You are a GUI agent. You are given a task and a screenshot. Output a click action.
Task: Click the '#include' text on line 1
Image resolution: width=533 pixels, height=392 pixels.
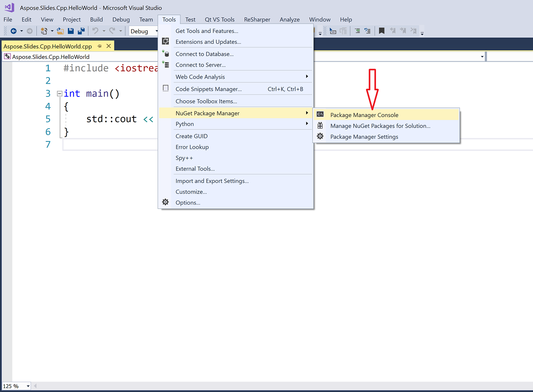(x=86, y=68)
